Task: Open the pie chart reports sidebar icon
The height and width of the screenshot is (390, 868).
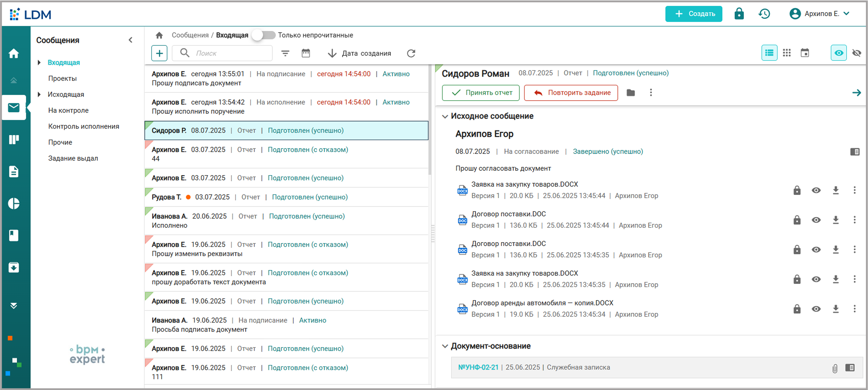Action: pyautogui.click(x=14, y=204)
